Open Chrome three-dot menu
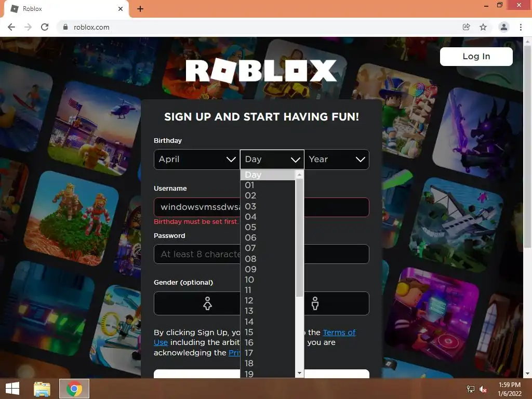 coord(521,27)
